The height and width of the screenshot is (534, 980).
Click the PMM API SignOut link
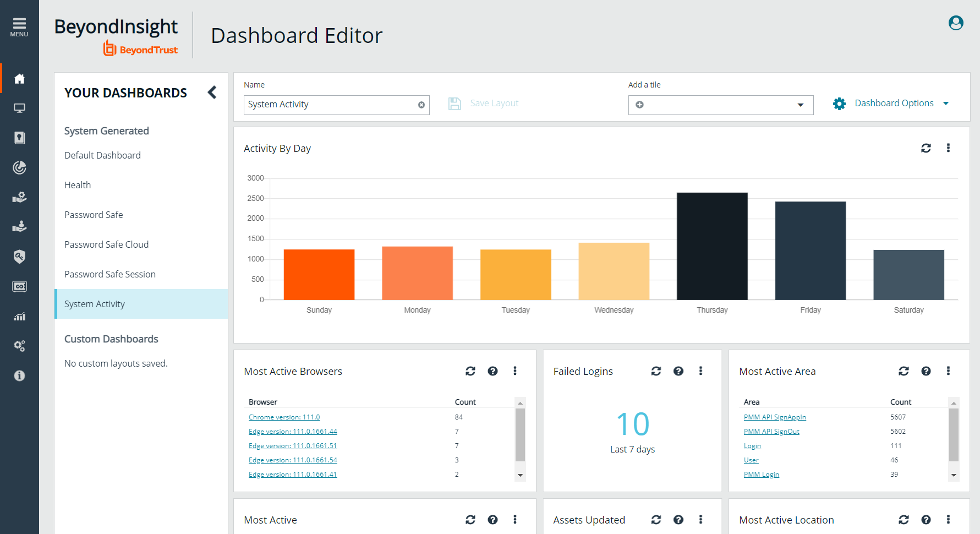coord(771,432)
